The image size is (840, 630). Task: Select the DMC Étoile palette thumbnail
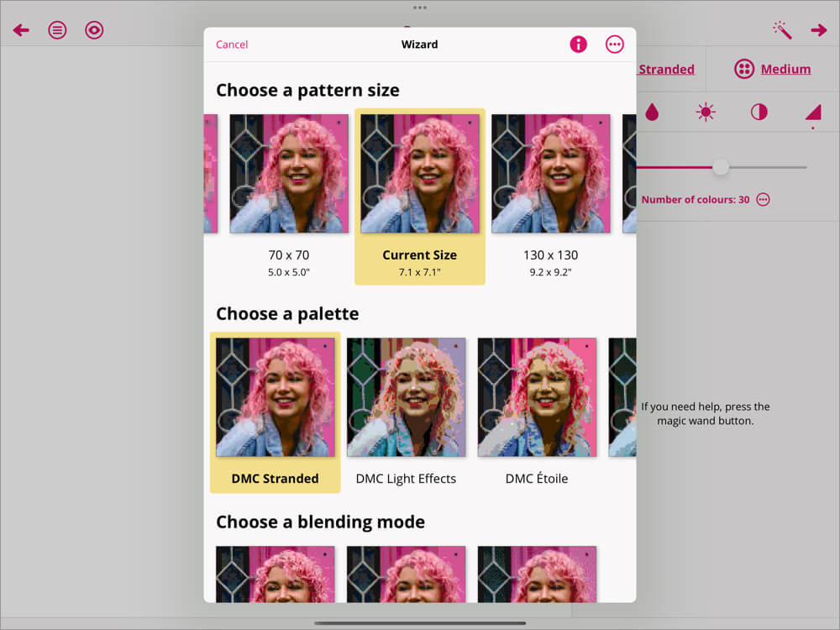pos(537,396)
